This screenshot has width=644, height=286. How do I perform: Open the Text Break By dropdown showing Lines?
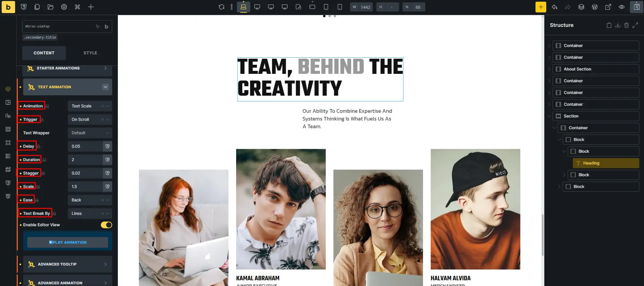(x=90, y=213)
